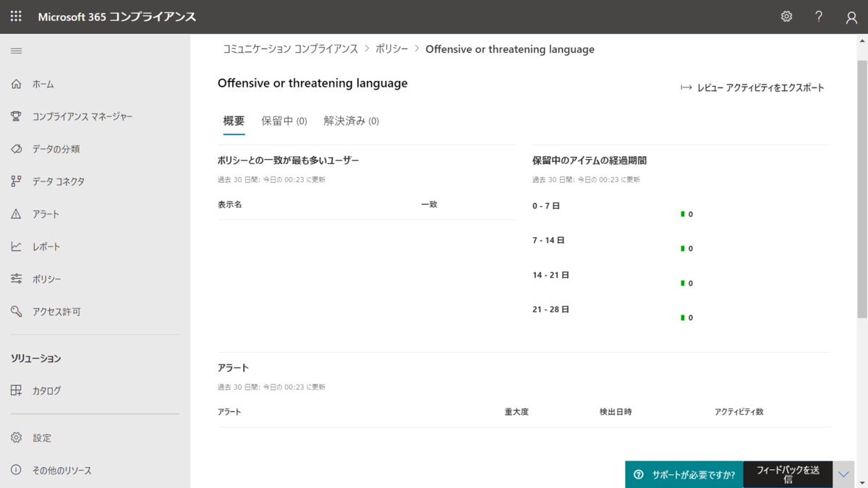Click the 設定 gear icon in sidebar
This screenshot has width=868, height=488.
click(x=16, y=437)
